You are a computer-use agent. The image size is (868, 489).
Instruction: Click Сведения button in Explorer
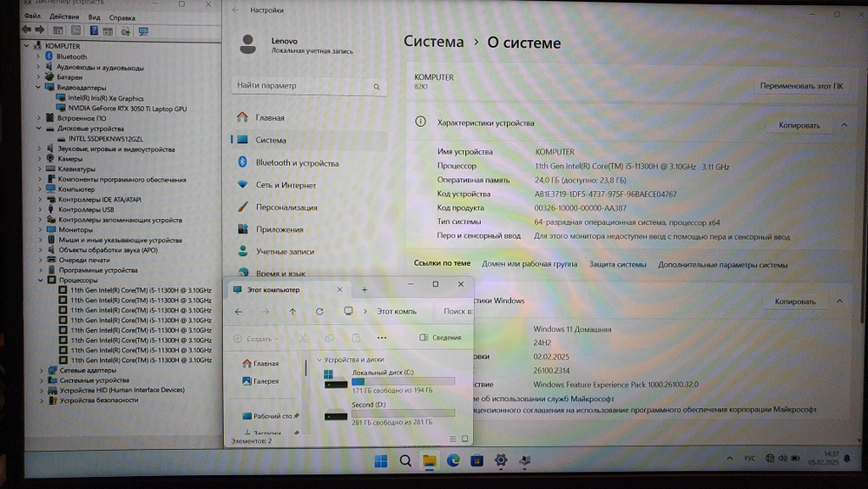[x=440, y=337]
